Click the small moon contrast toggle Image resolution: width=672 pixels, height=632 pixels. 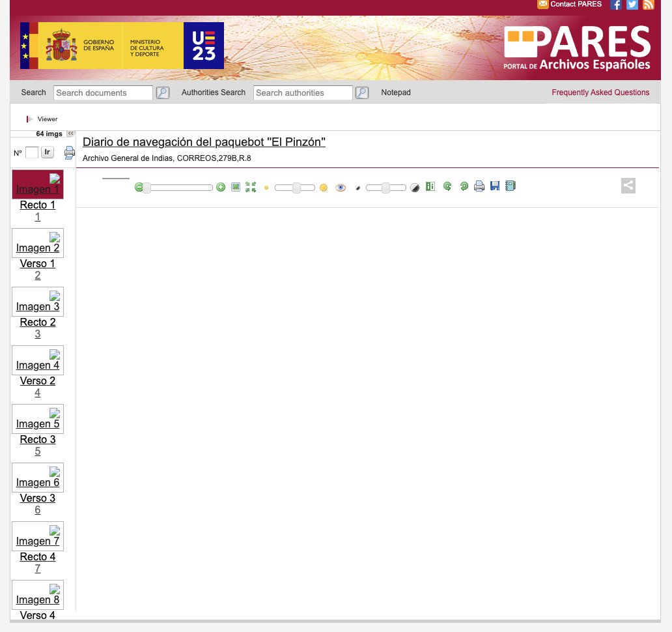(x=357, y=187)
